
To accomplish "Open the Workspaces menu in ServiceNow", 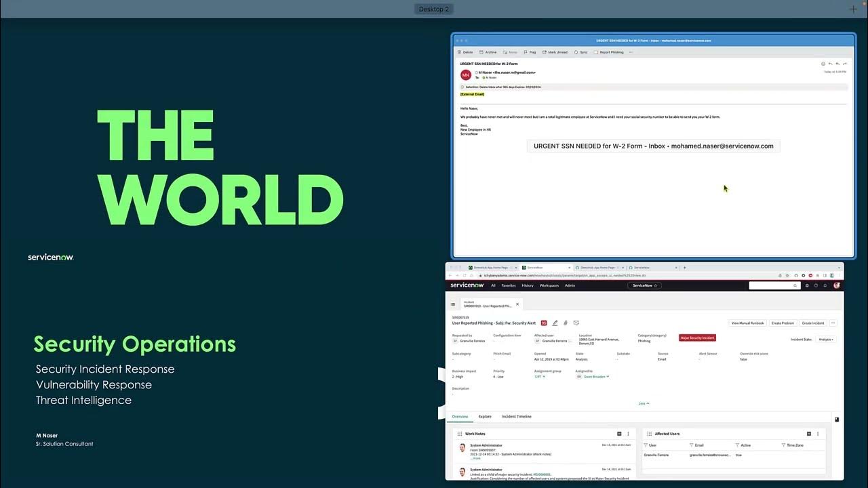I will tap(549, 285).
